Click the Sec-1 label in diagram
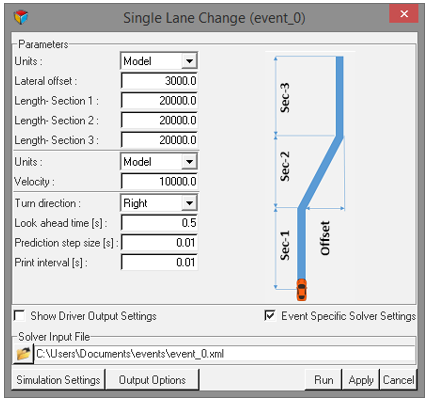This screenshot has height=400, width=428. click(285, 245)
